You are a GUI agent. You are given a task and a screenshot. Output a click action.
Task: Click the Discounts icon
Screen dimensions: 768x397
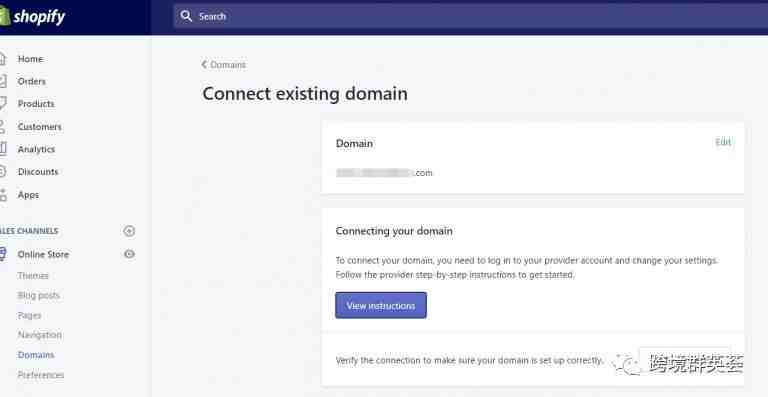2,172
